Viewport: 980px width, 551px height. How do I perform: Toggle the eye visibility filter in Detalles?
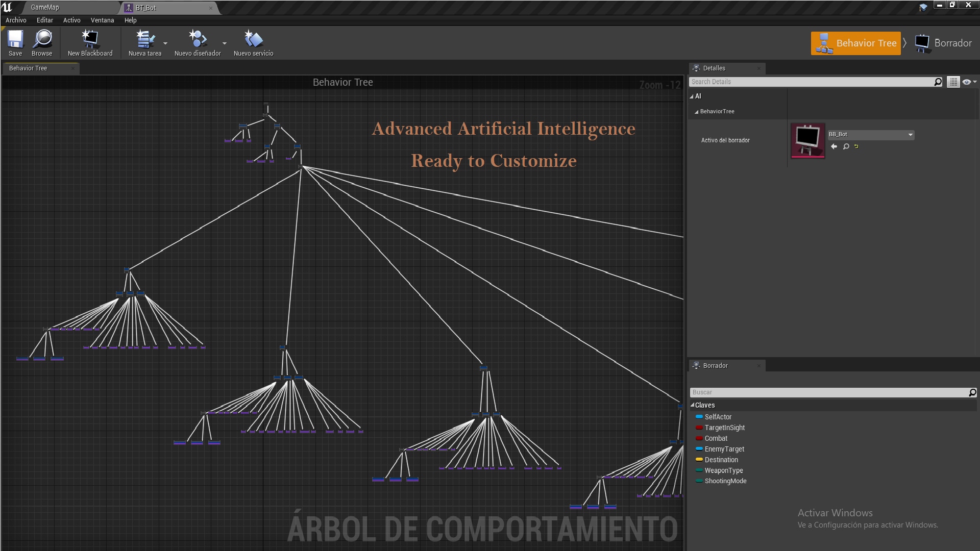[x=966, y=82]
